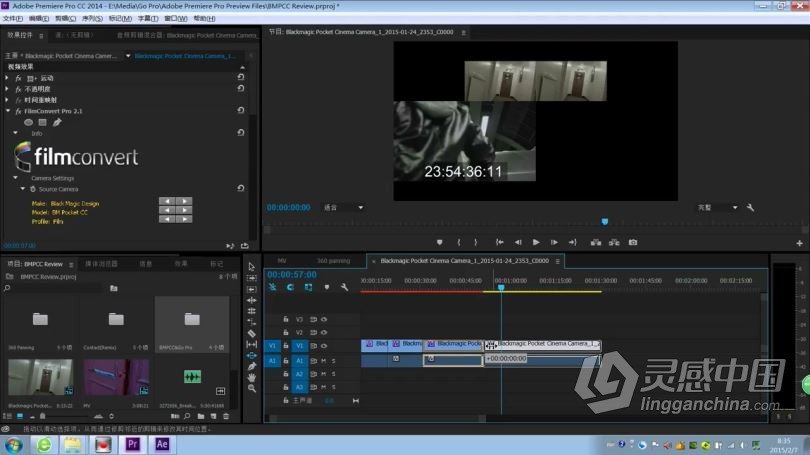Click previous camera Model arrow button
810x455 pixels.
pyautogui.click(x=167, y=210)
